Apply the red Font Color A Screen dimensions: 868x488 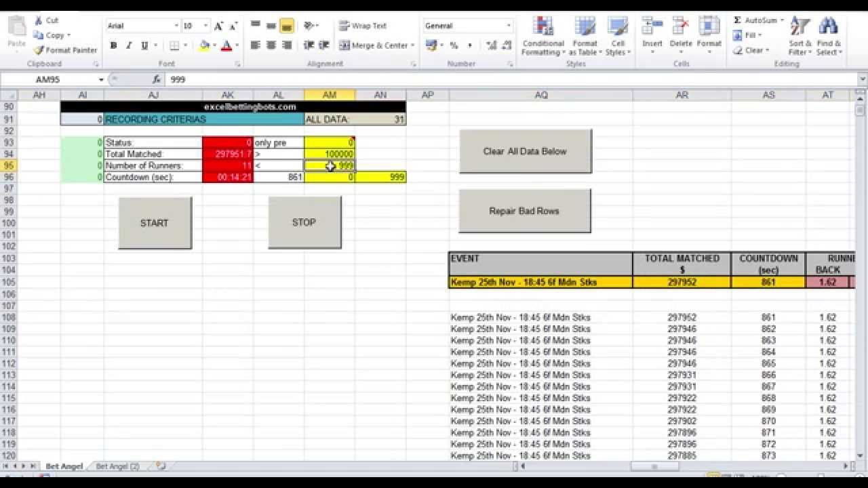pyautogui.click(x=226, y=46)
